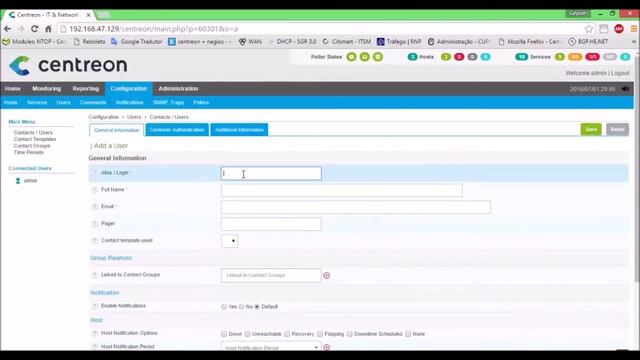Open the Host Notification Period dropdown
The image size is (640, 360).
(271, 347)
